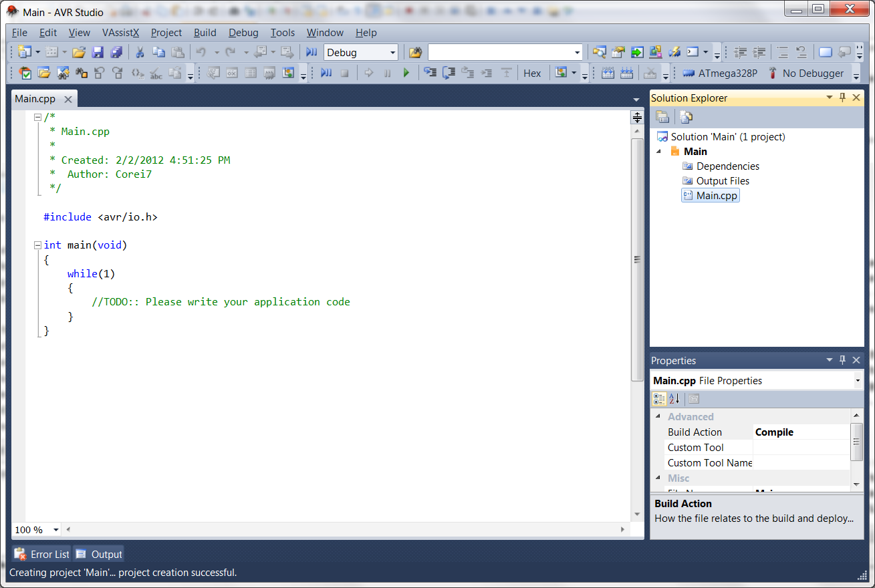
Task: Open the Error List panel
Action: (42, 554)
